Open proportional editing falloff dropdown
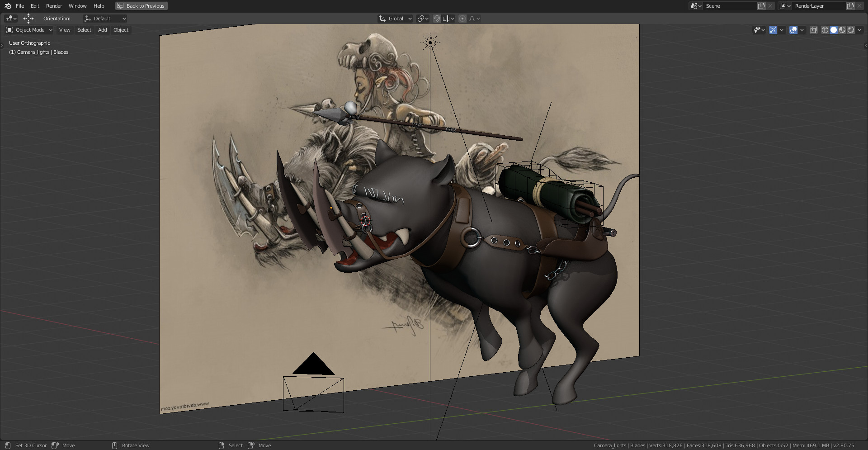The height and width of the screenshot is (450, 868). point(474,19)
